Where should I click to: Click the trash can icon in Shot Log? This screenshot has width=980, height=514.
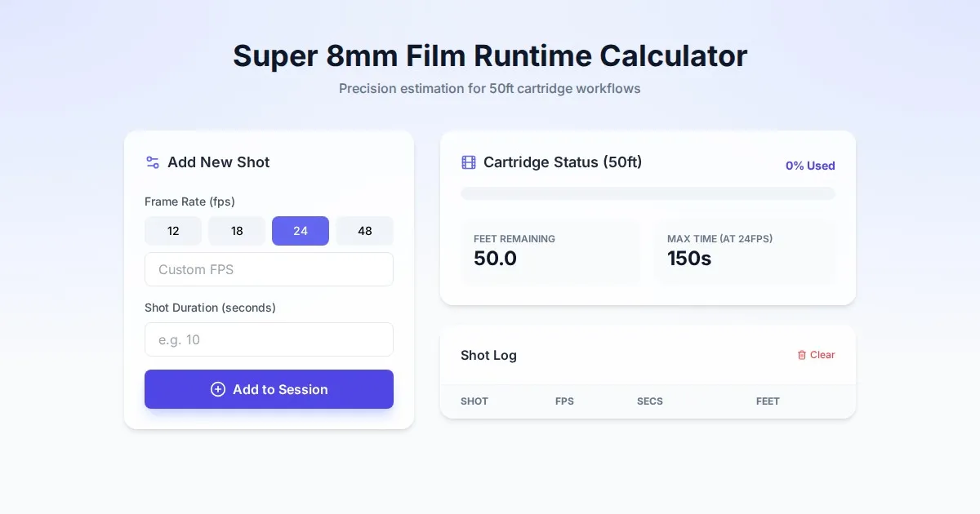point(801,355)
